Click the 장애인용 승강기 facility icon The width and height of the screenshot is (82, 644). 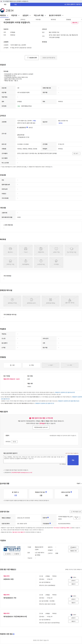pyautogui.click(x=31, y=301)
